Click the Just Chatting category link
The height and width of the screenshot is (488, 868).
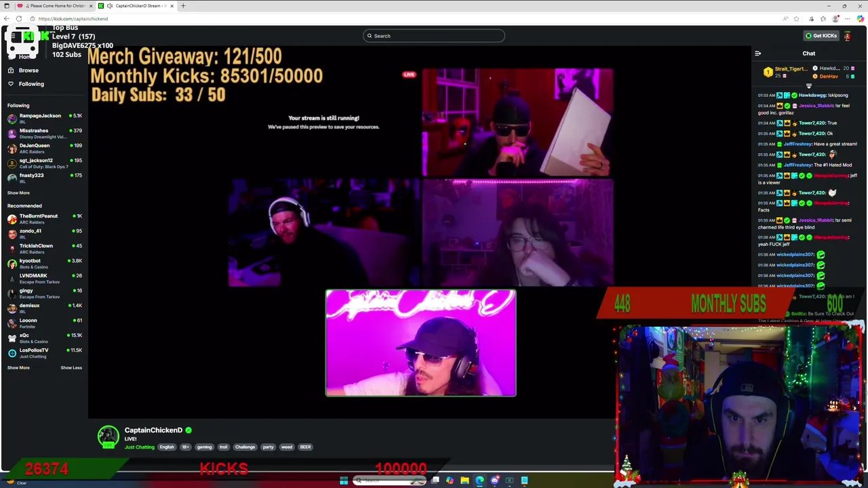(x=140, y=447)
